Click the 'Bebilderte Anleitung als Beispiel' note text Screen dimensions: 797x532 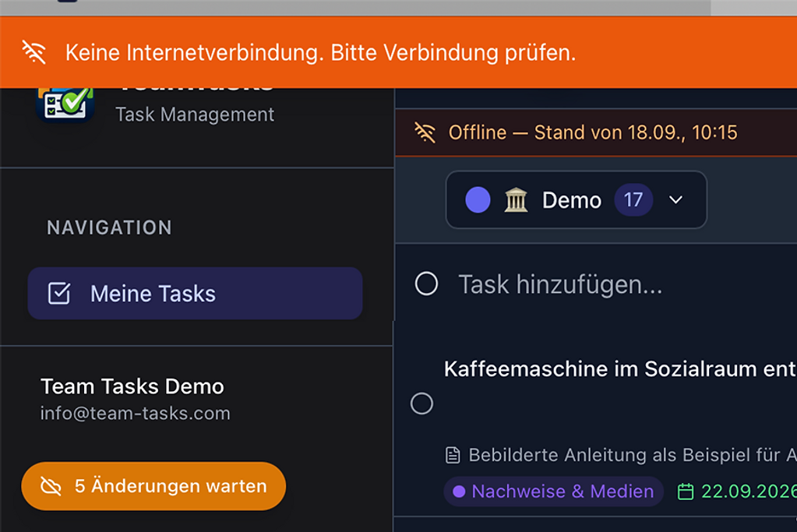(x=633, y=455)
